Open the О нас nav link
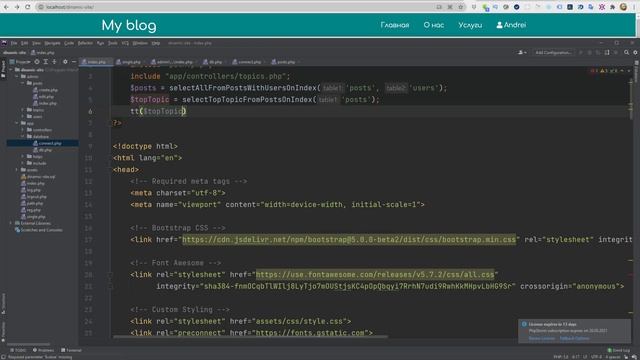Image resolution: width=640 pixels, height=360 pixels. click(x=433, y=25)
